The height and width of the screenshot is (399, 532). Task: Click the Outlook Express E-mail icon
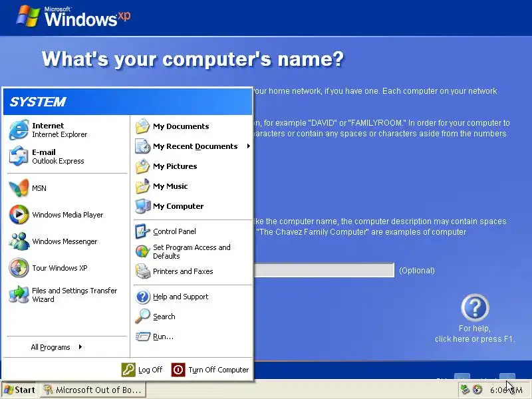point(19,156)
